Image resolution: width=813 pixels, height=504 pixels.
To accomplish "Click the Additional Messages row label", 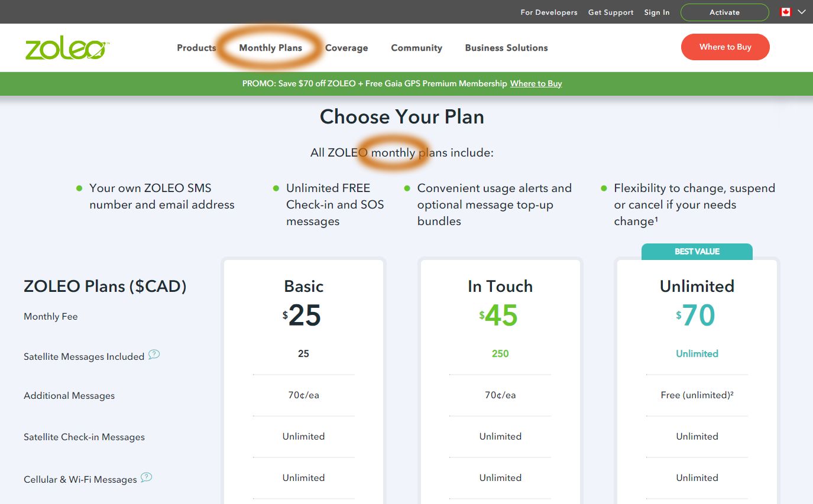I will [69, 396].
